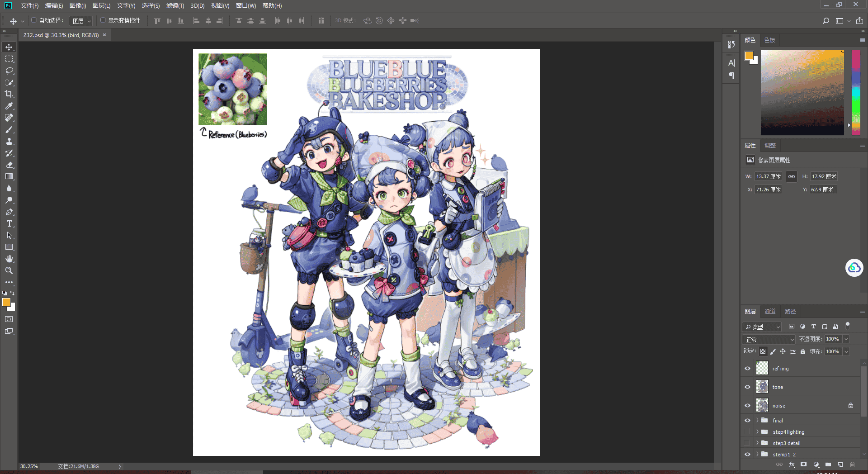The width and height of the screenshot is (868, 474).
Task: Open the layer opacity dropdown arrow
Action: pos(846,339)
